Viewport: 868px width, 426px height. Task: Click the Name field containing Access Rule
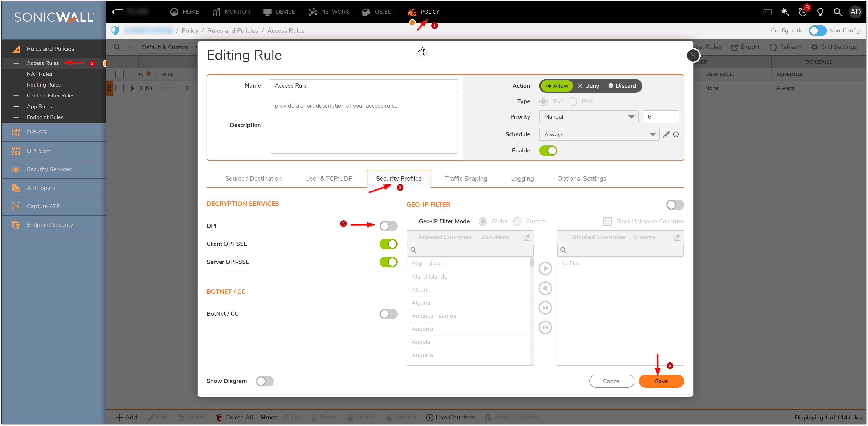363,85
